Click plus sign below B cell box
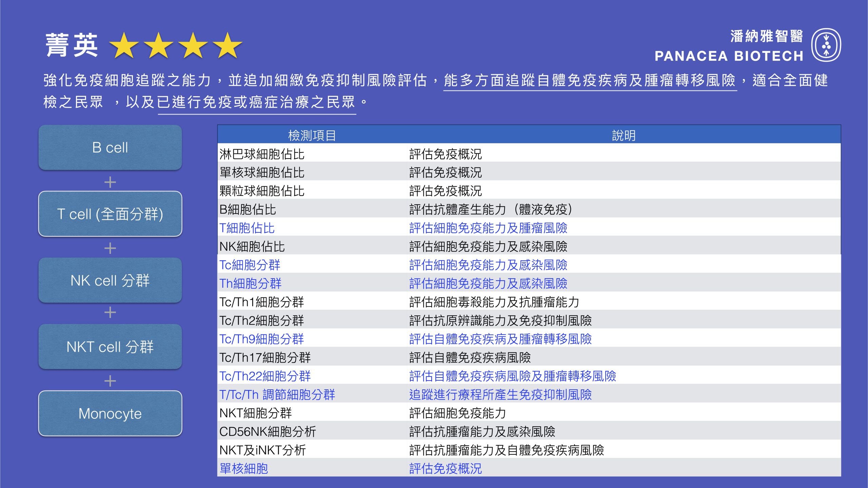 pyautogui.click(x=110, y=182)
